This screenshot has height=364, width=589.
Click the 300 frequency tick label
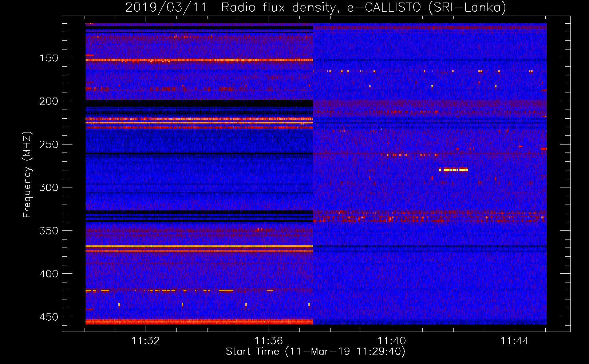(49, 187)
